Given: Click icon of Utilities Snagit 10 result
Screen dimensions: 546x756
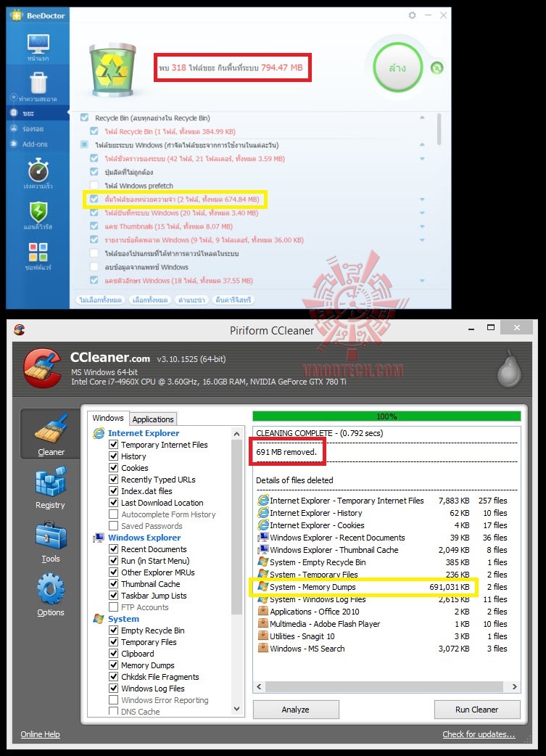Looking at the screenshot, I should click(x=263, y=636).
